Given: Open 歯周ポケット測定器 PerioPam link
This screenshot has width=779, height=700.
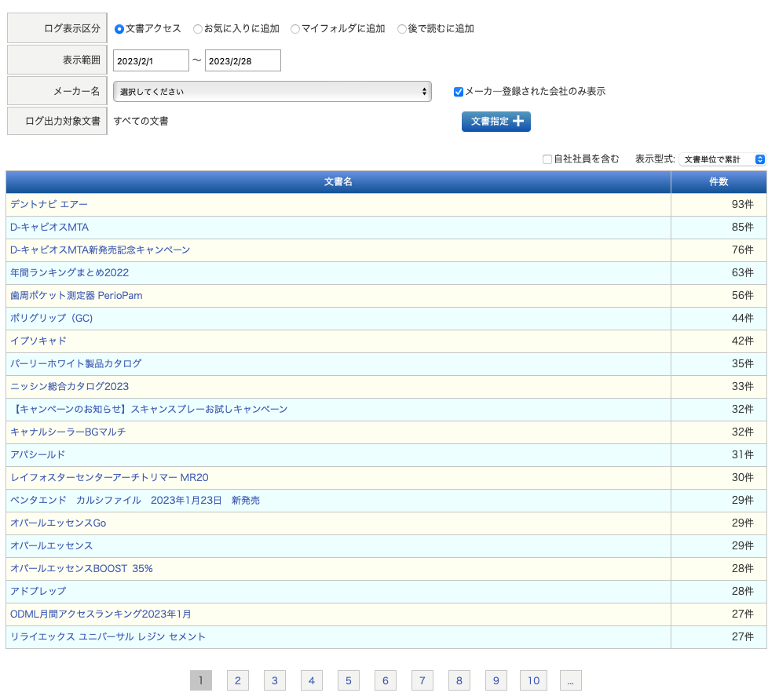Looking at the screenshot, I should [76, 296].
